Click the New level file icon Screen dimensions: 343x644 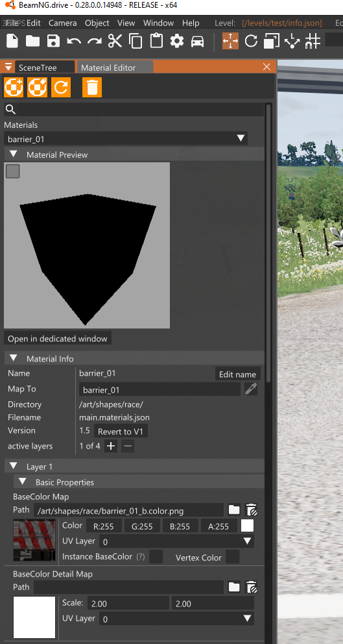[12, 41]
